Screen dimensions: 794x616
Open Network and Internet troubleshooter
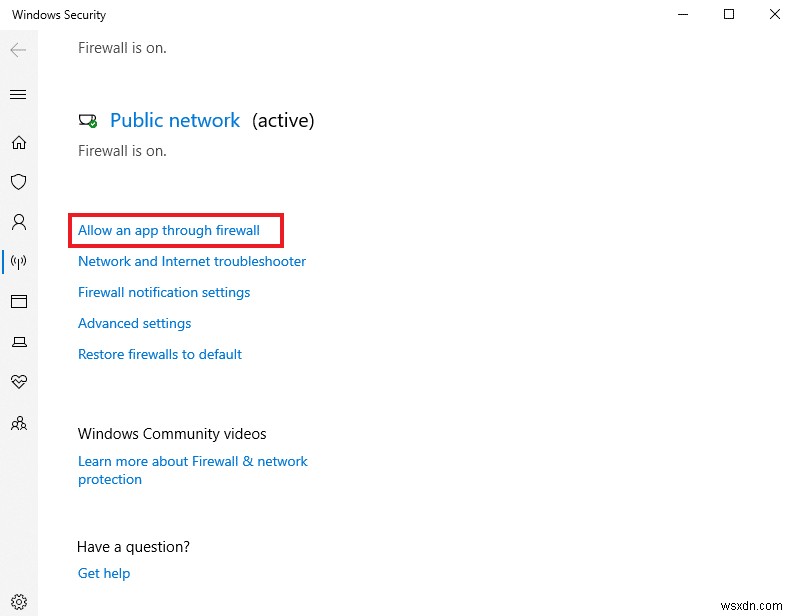pyautogui.click(x=192, y=261)
